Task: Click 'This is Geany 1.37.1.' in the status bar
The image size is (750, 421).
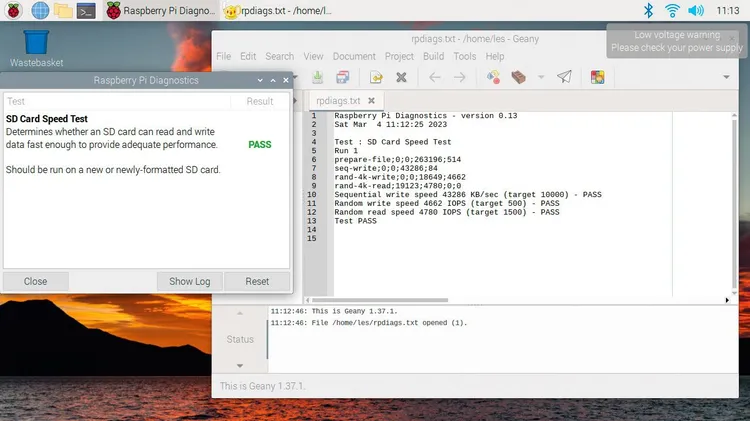Action: click(x=262, y=386)
